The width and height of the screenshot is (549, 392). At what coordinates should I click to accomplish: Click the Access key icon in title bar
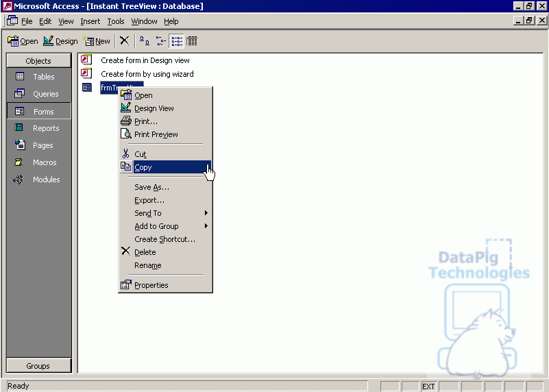coord(7,6)
